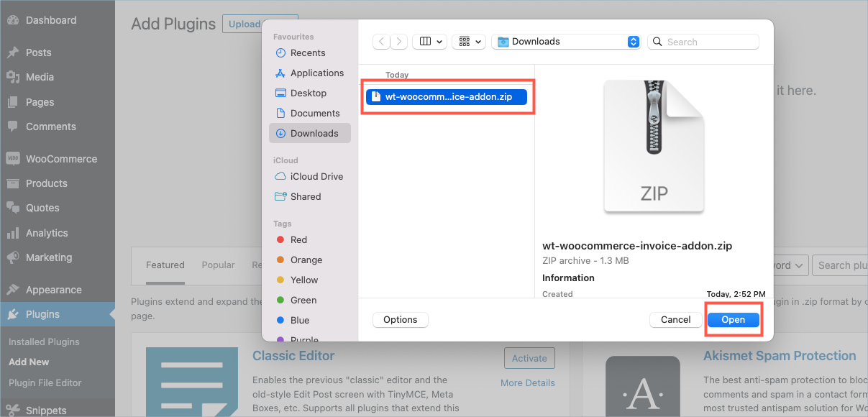This screenshot has width=868, height=417.
Task: Click the Snippets scissors icon
Action: 13,411
